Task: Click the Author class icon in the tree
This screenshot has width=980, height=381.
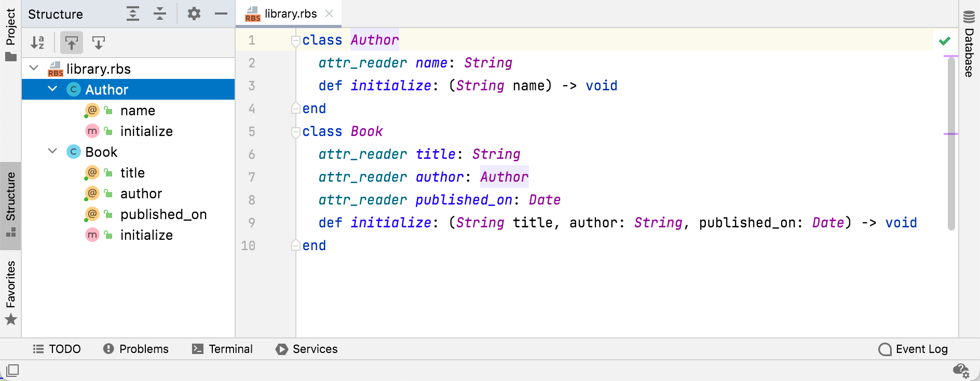Action: tap(74, 90)
